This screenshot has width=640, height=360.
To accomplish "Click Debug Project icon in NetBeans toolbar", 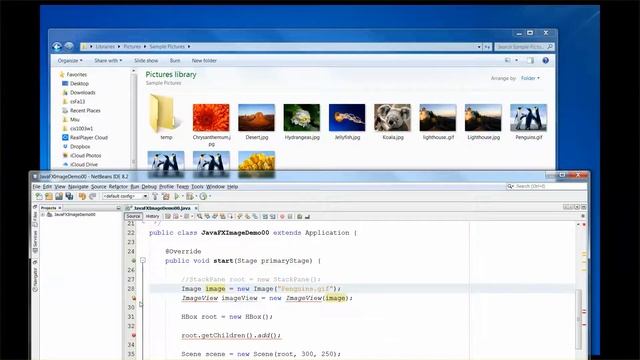I will tap(189, 196).
